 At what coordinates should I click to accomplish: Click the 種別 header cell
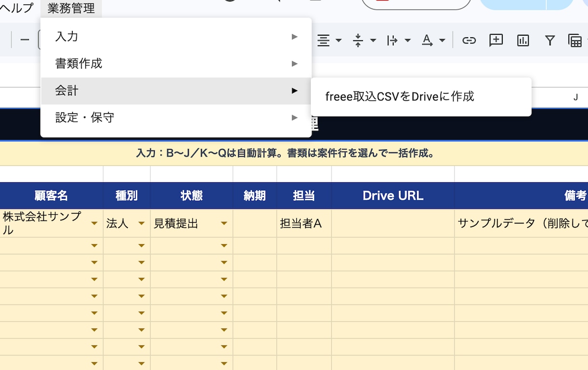pyautogui.click(x=127, y=195)
